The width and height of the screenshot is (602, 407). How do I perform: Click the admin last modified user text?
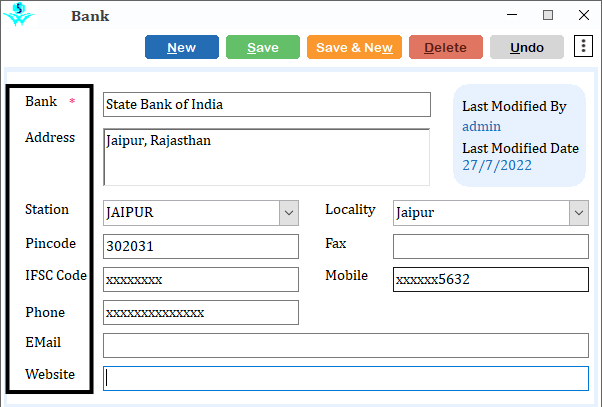481,126
